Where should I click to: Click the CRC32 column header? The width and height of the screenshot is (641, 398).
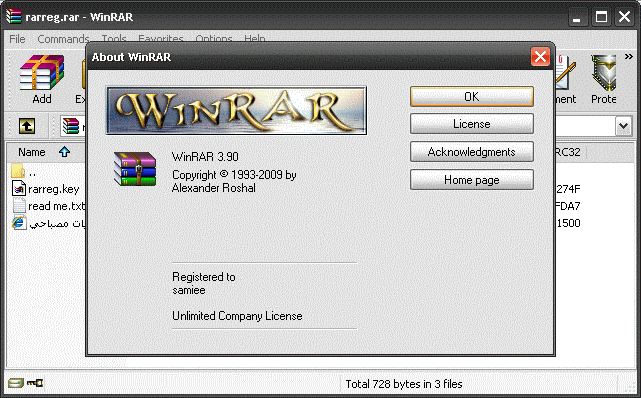tap(568, 152)
